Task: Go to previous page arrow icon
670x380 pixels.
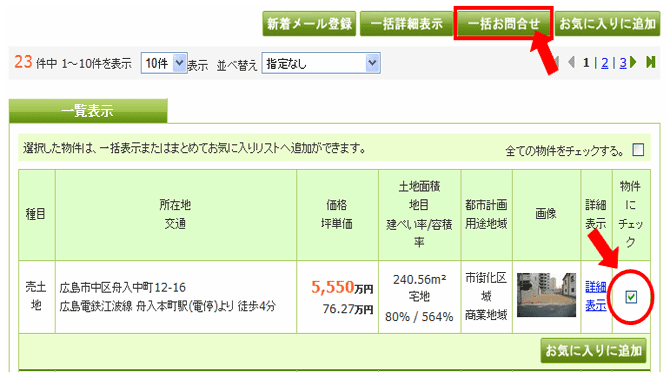Action: [x=572, y=62]
